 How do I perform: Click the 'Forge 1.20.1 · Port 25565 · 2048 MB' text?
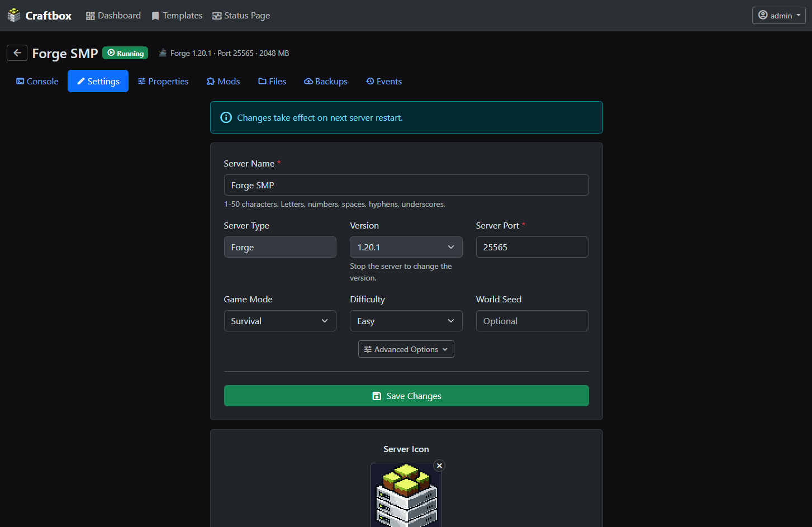[230, 53]
